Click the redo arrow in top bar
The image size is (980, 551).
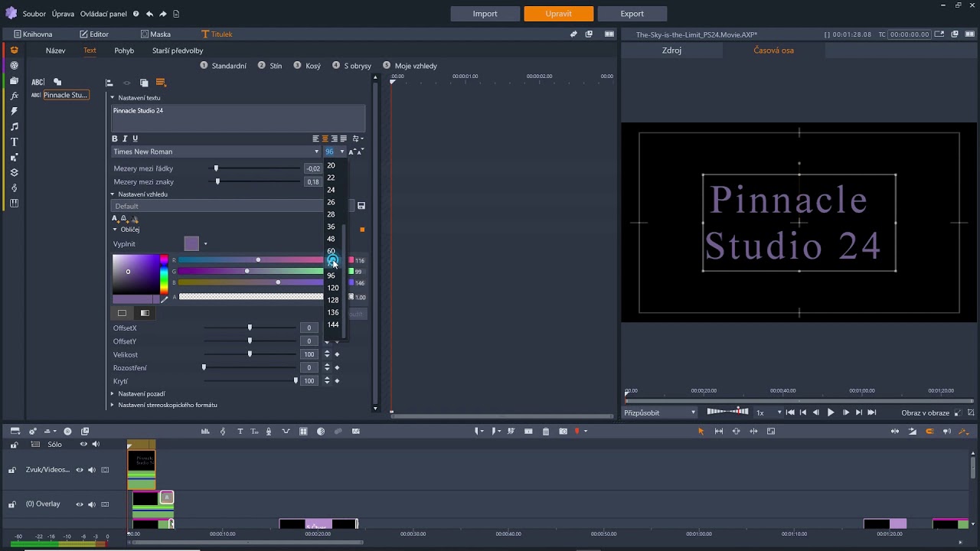(163, 14)
